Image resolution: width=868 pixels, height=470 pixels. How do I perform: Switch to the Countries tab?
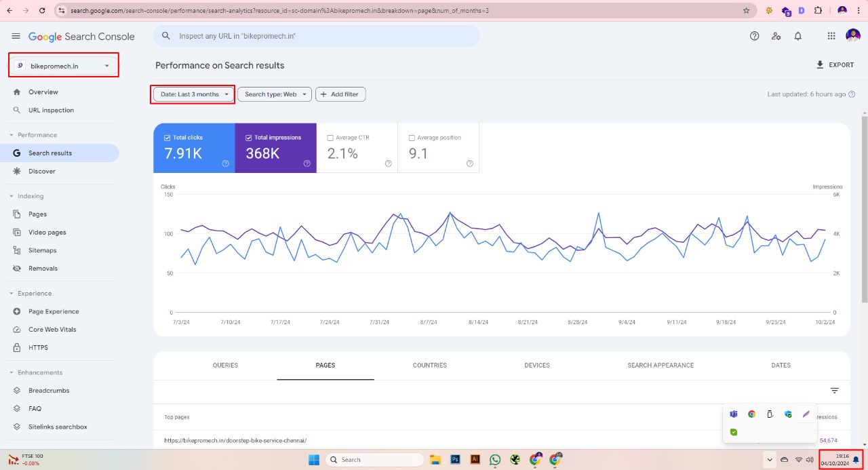pos(429,366)
